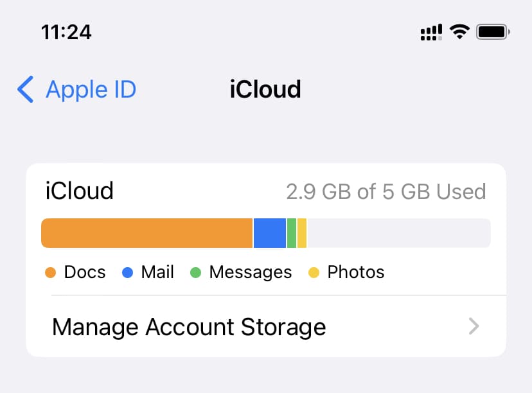Tap the iCloud storage usage bar
The height and width of the screenshot is (393, 532).
(266, 232)
